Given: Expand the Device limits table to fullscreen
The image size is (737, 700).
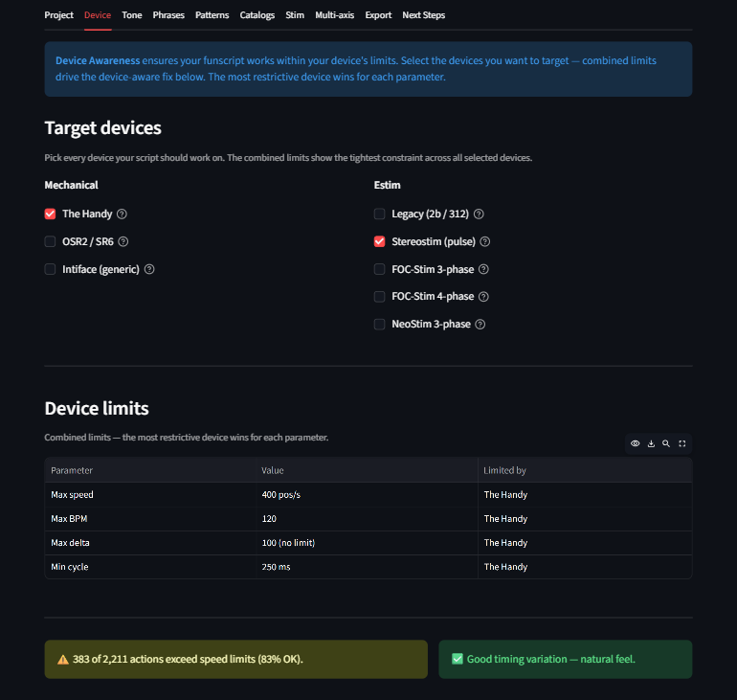Looking at the screenshot, I should [x=682, y=443].
